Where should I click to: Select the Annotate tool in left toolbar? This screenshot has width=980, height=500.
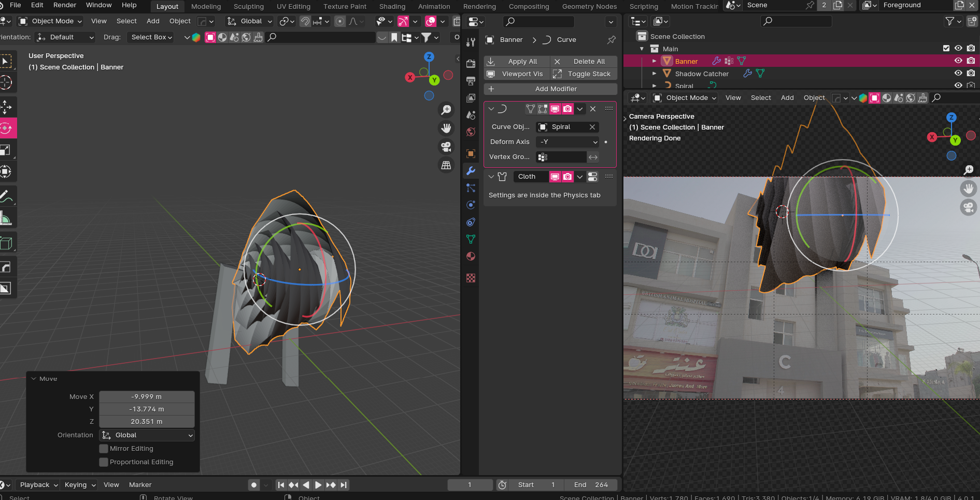pos(6,196)
